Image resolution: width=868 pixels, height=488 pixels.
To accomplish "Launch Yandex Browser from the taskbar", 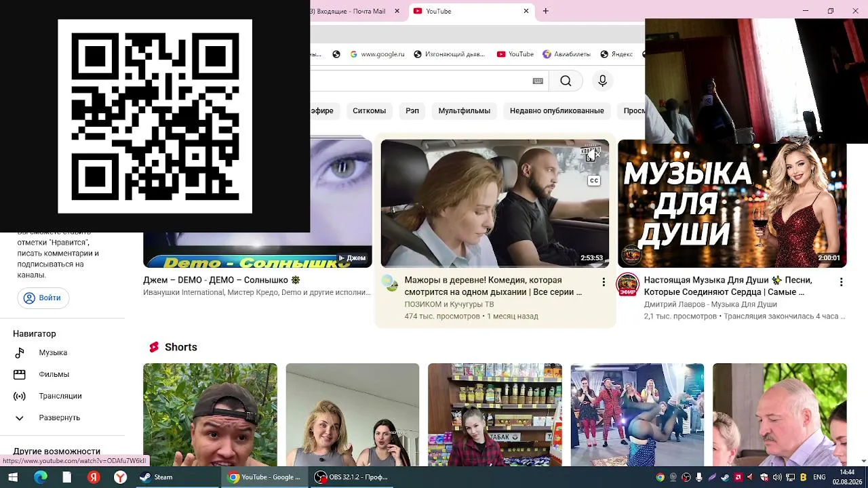I will pyautogui.click(x=120, y=477).
